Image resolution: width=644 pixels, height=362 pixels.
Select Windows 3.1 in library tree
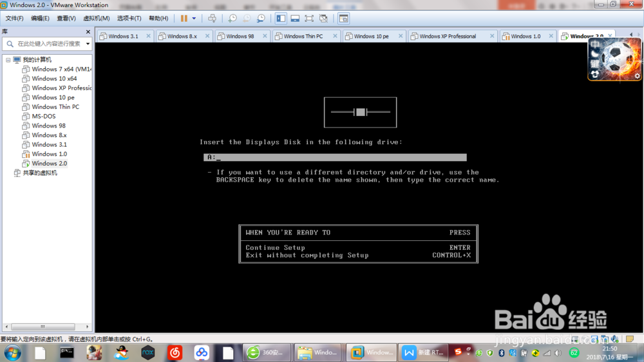(x=49, y=145)
